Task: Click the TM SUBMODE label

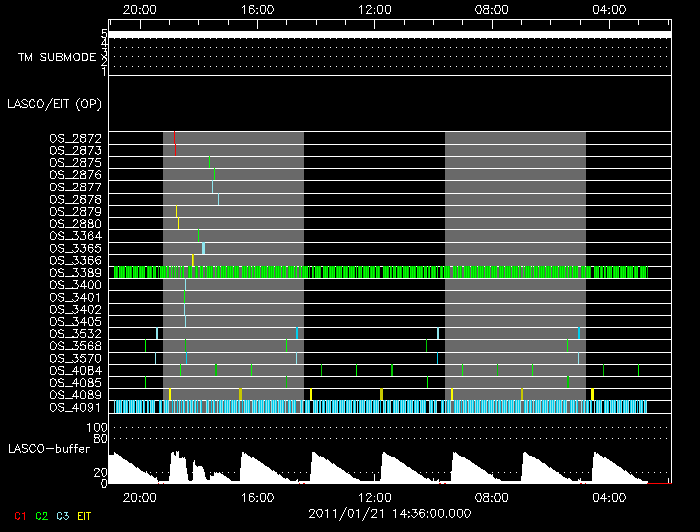Action: (x=57, y=57)
